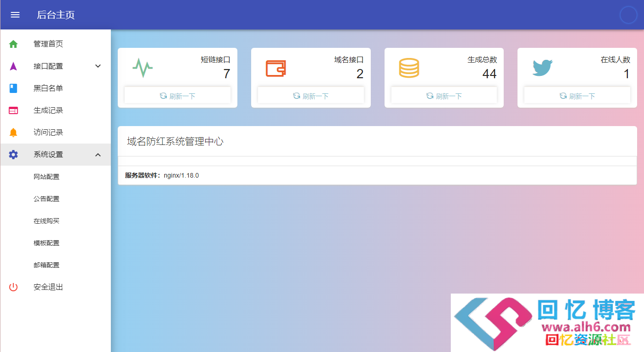Click the green home icon
The width and height of the screenshot is (644, 352).
pyautogui.click(x=13, y=44)
